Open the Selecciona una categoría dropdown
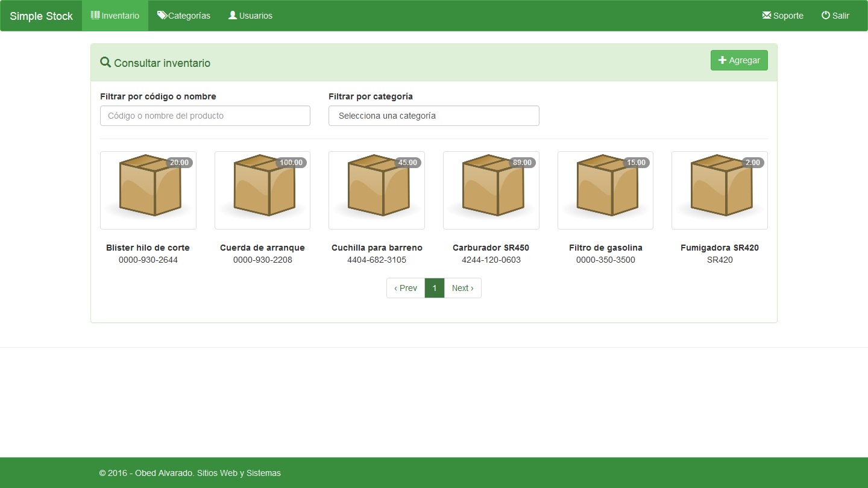Screen dimensions: 868x488 (x=433, y=116)
